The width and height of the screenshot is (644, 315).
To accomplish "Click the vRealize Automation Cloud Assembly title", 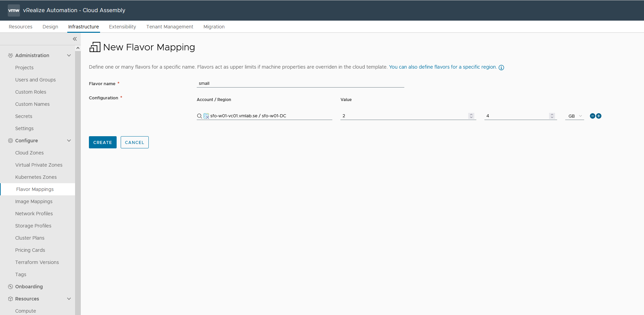I will pyautogui.click(x=74, y=10).
